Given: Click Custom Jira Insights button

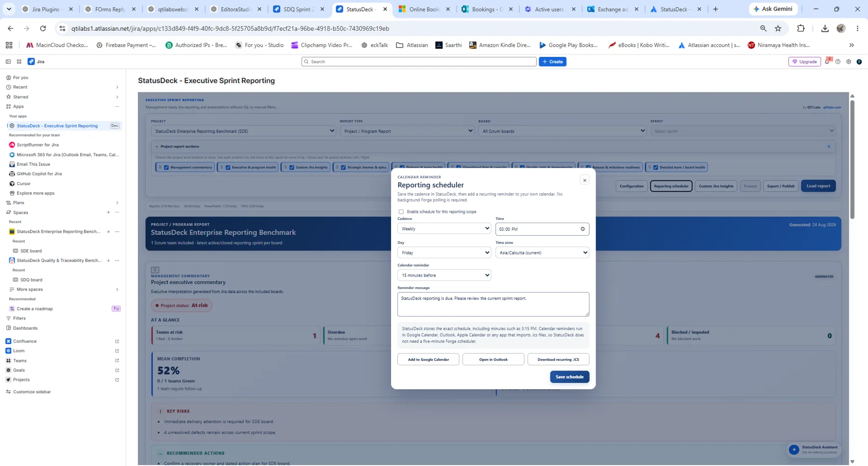Looking at the screenshot, I should pos(716,186).
